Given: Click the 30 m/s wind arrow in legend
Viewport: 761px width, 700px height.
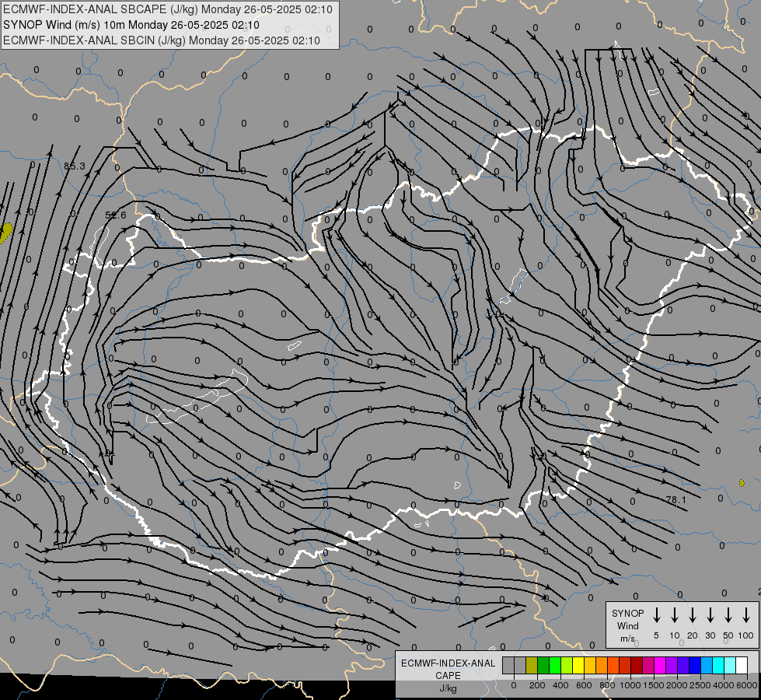Looking at the screenshot, I should pyautogui.click(x=710, y=615).
